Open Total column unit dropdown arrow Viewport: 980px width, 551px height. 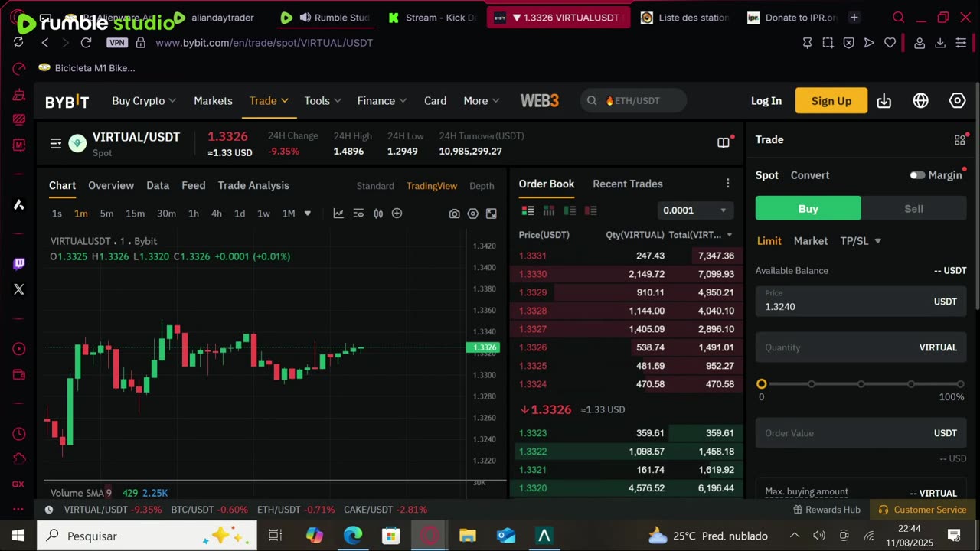730,235
